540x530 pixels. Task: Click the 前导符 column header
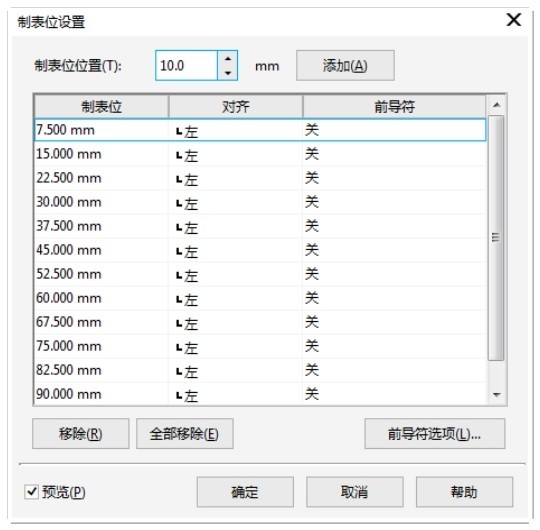(395, 106)
